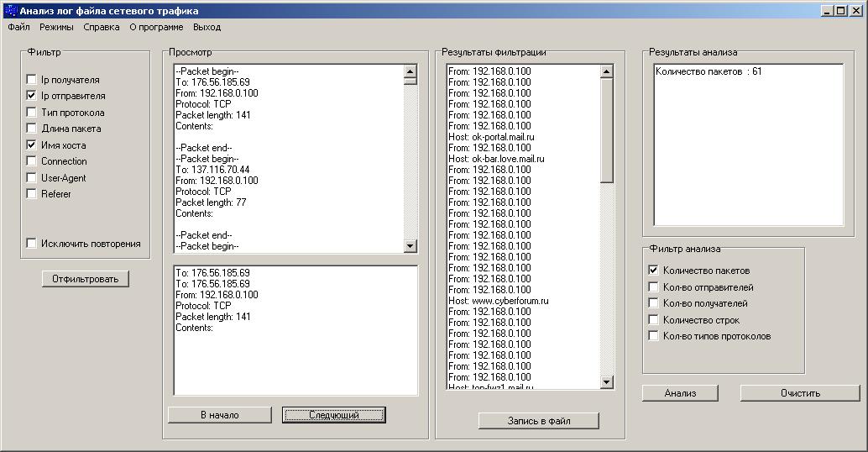Screen dimensions: 868x452
Task: Click the В начало button
Action: (220, 415)
